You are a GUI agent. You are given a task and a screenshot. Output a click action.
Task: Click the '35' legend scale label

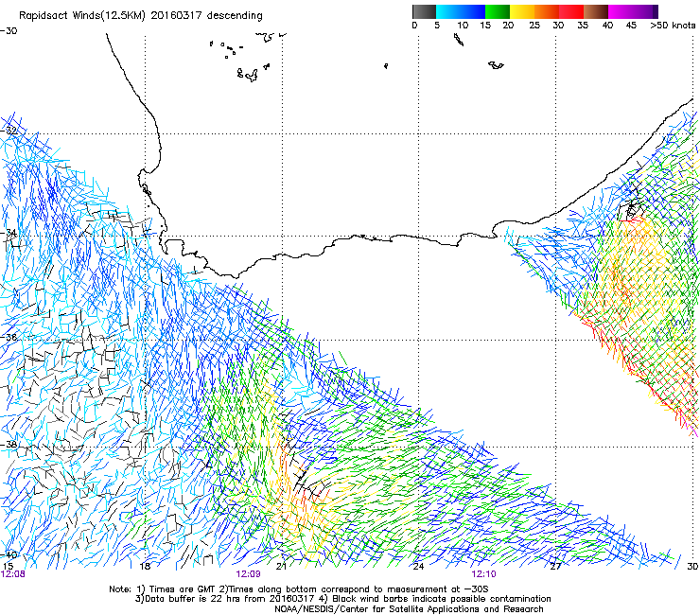(x=583, y=26)
